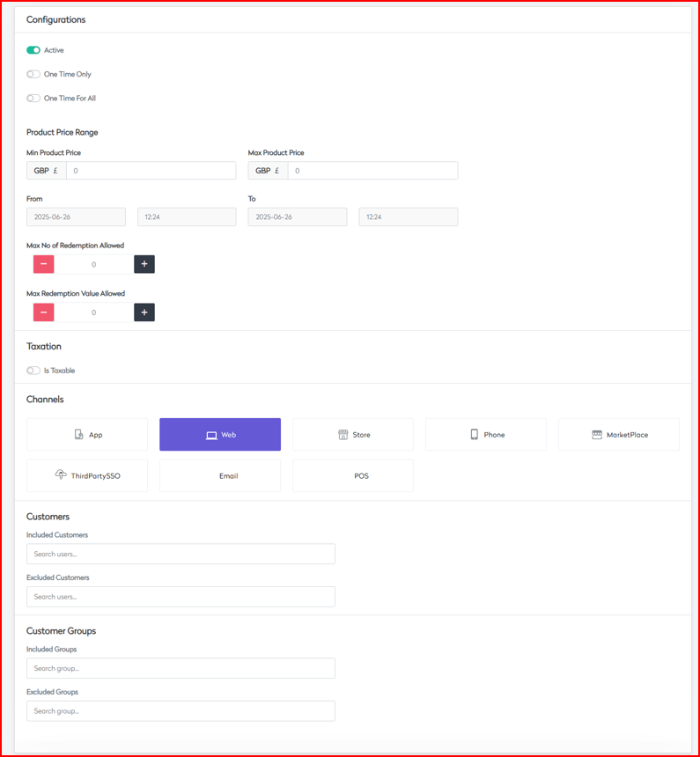Choose the Store channel icon

click(x=343, y=435)
